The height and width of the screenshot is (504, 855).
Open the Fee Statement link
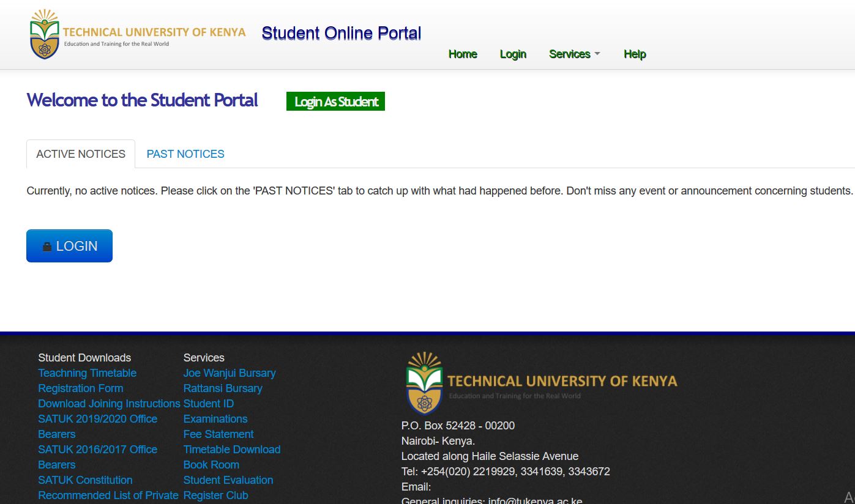(218, 434)
